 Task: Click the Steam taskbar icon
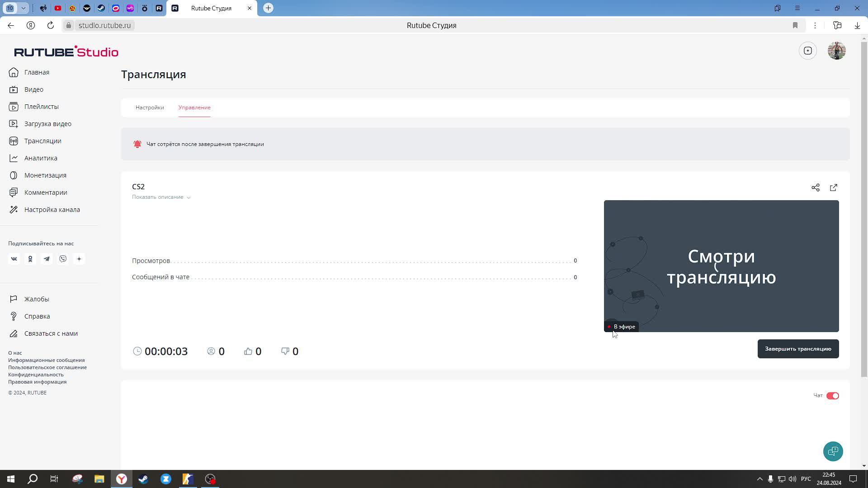pos(143,479)
